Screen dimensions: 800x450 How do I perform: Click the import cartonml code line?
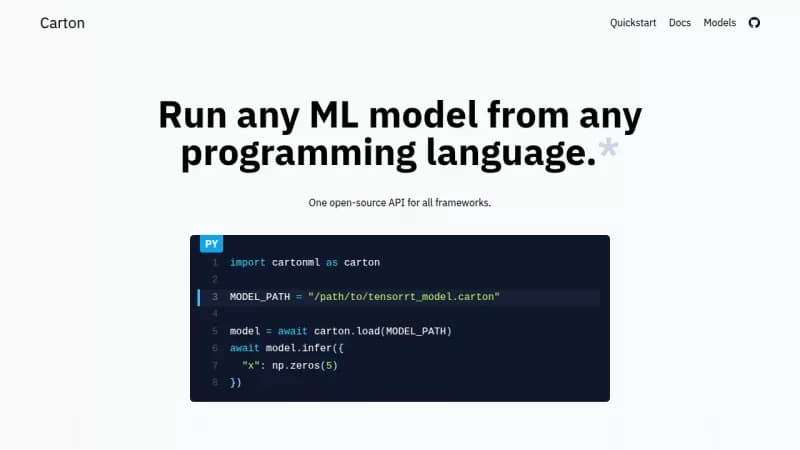(x=304, y=262)
